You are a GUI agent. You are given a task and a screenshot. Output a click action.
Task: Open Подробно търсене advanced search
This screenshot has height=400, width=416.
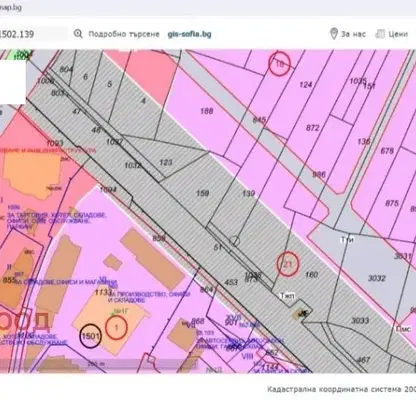(124, 34)
